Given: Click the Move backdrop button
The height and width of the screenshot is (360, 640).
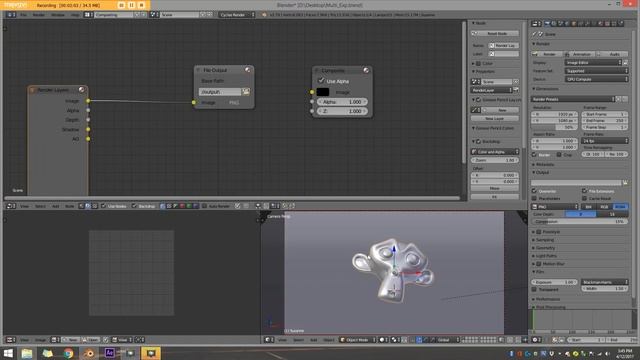Looking at the screenshot, I should coord(495,189).
